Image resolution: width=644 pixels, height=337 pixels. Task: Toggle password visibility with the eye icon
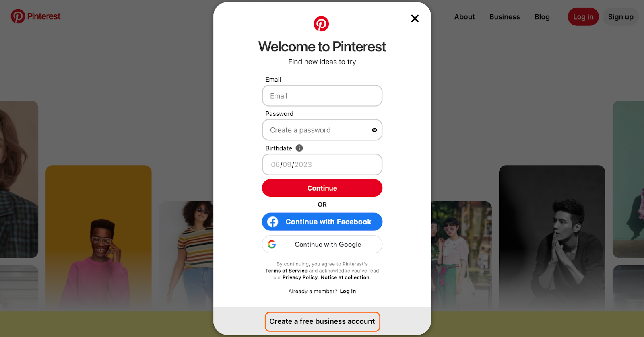(x=374, y=130)
